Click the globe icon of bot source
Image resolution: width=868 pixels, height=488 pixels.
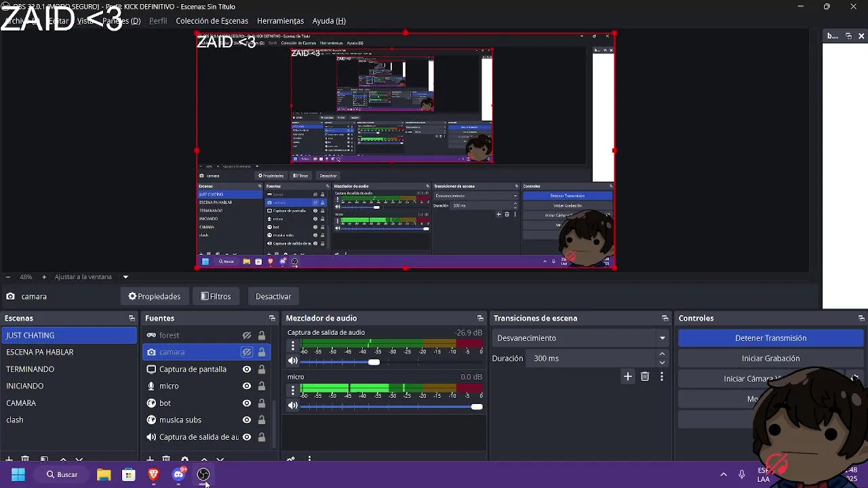[151, 403]
